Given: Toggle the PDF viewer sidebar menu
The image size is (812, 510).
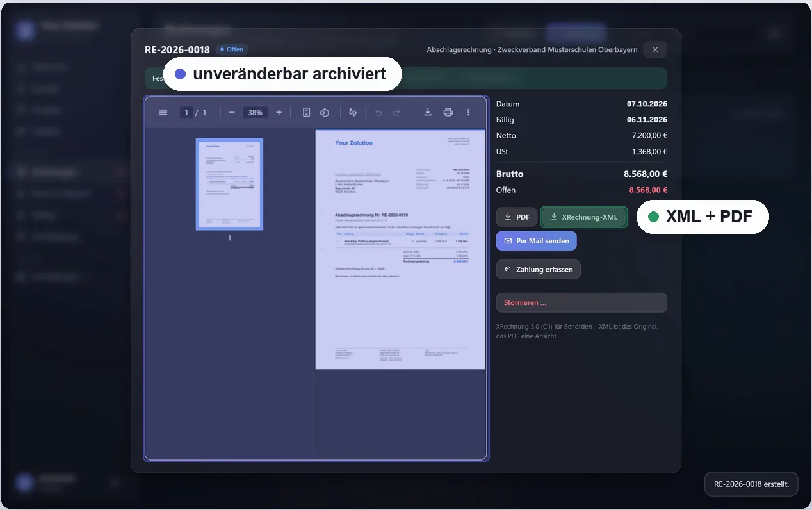Looking at the screenshot, I should 163,112.
